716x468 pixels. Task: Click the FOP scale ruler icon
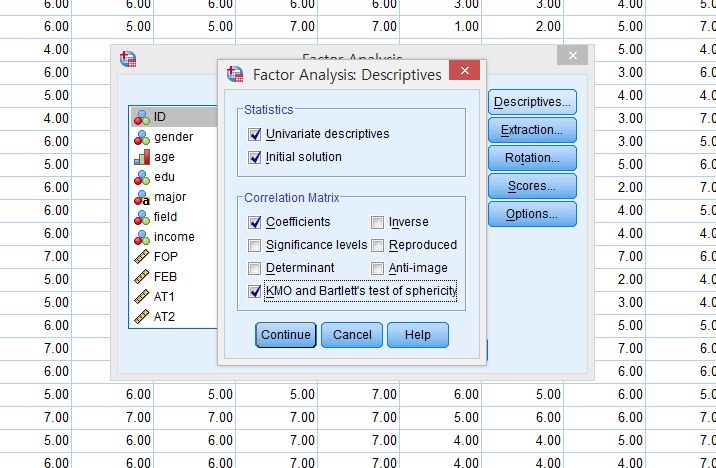click(x=142, y=257)
